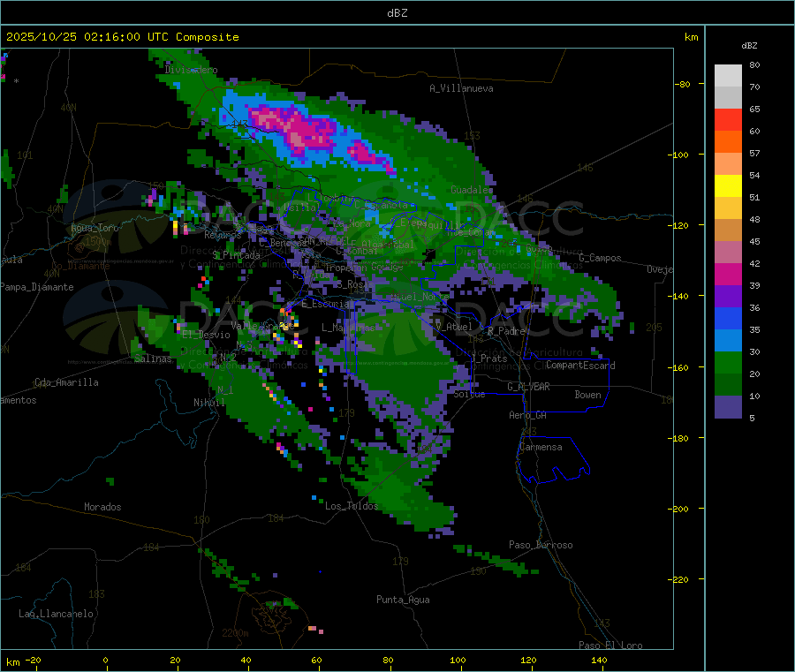The width and height of the screenshot is (795, 672).
Task: Select the 20 dBZ green legend swatch
Action: [x=728, y=385]
